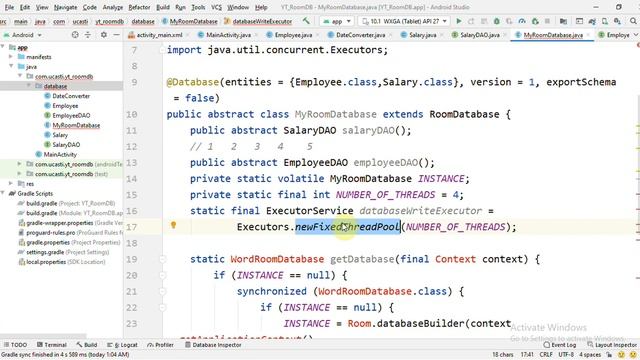Click the 4 spaces indent setting
The image size is (640, 360).
click(x=590, y=355)
